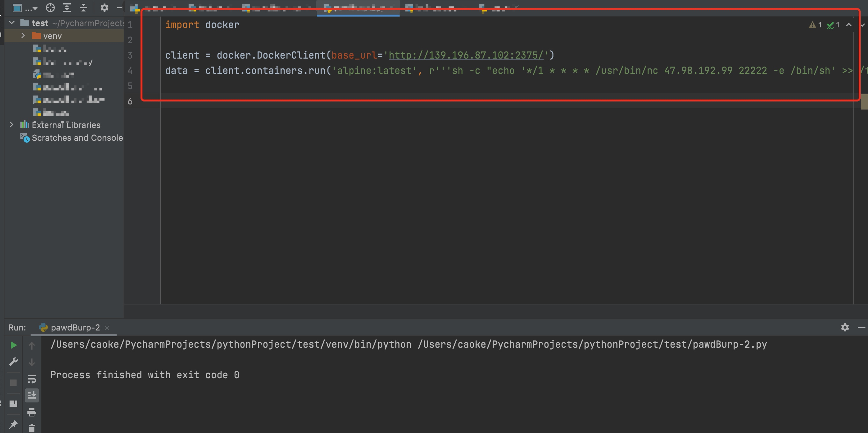
Task: Collapse inspections widget with up chevron
Action: coord(849,25)
